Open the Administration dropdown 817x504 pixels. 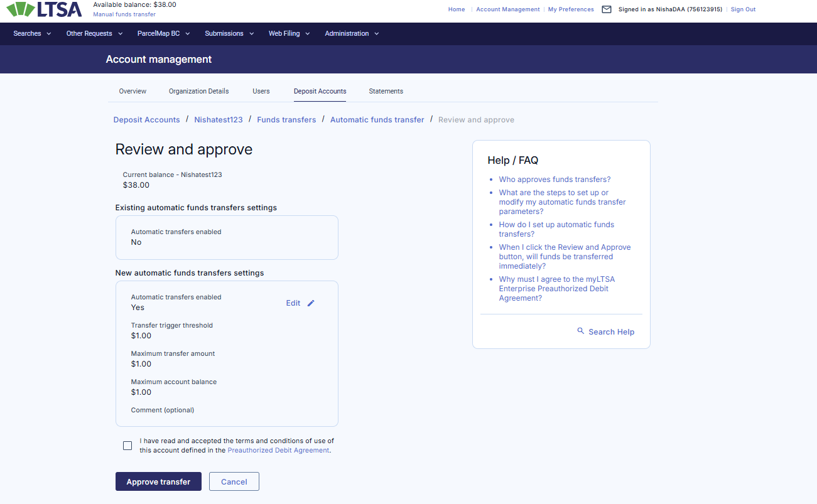click(x=352, y=34)
